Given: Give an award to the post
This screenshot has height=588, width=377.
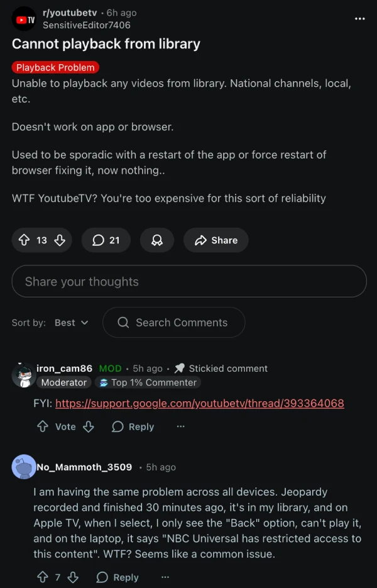Looking at the screenshot, I should tap(157, 240).
